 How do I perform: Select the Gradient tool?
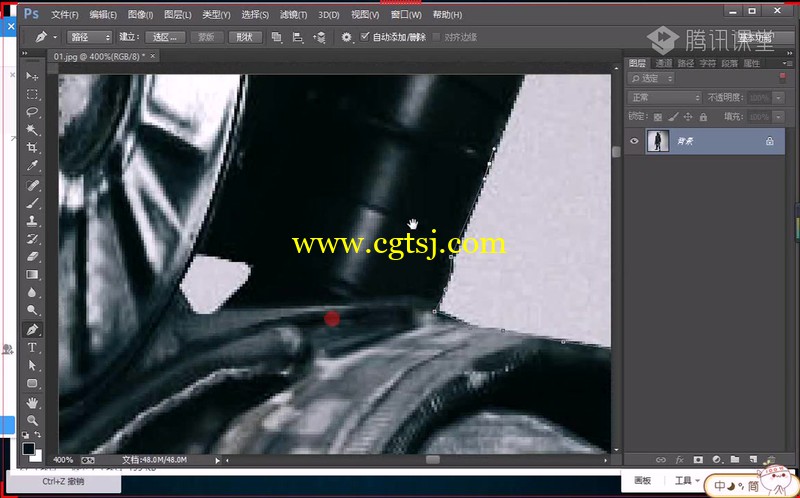[x=32, y=275]
